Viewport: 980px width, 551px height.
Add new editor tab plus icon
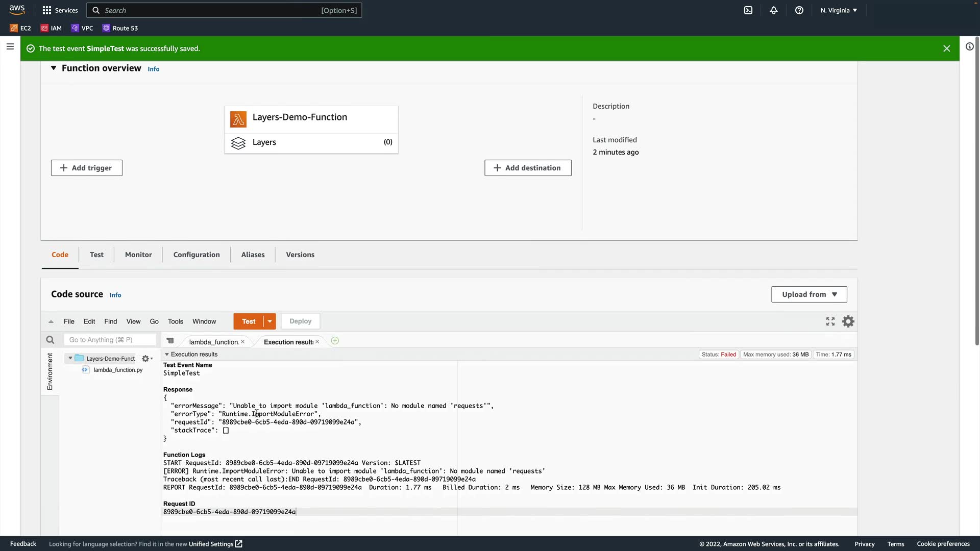pos(335,341)
